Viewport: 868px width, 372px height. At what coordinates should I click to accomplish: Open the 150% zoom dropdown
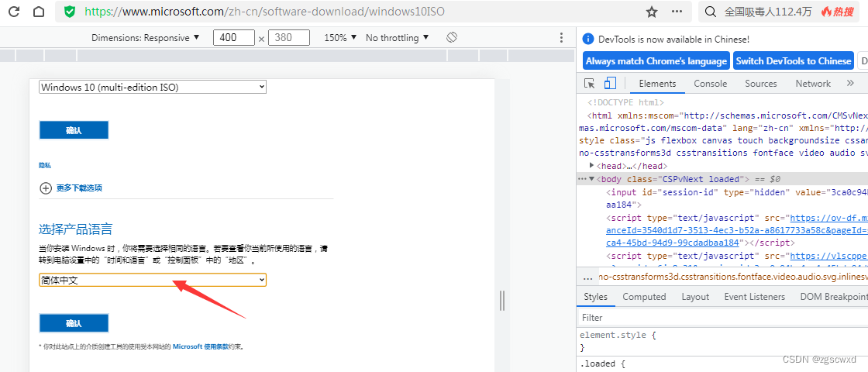point(339,38)
